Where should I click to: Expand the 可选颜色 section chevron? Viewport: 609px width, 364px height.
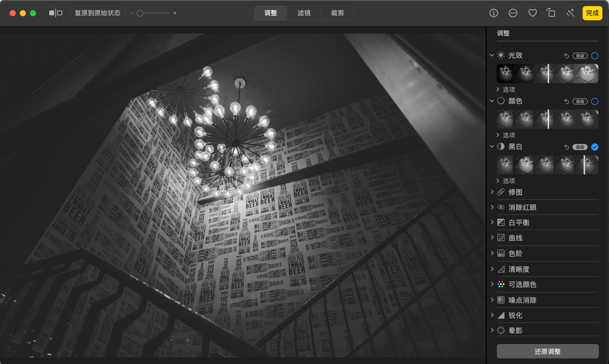pyautogui.click(x=492, y=284)
